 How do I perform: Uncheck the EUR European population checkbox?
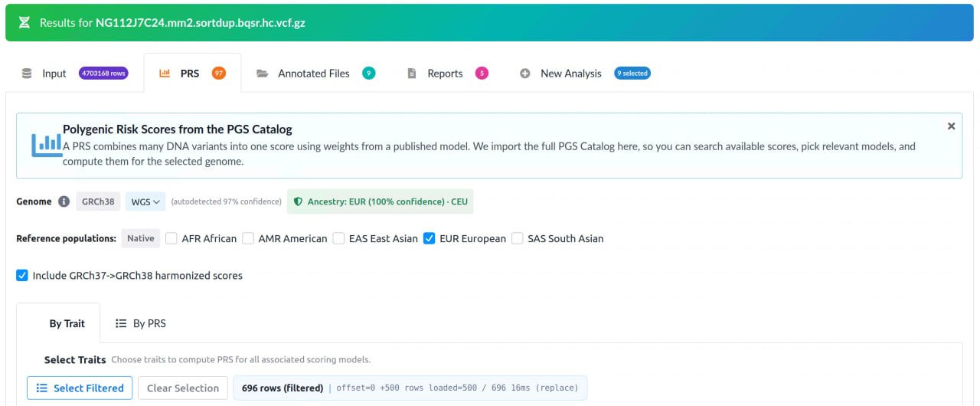coord(430,238)
